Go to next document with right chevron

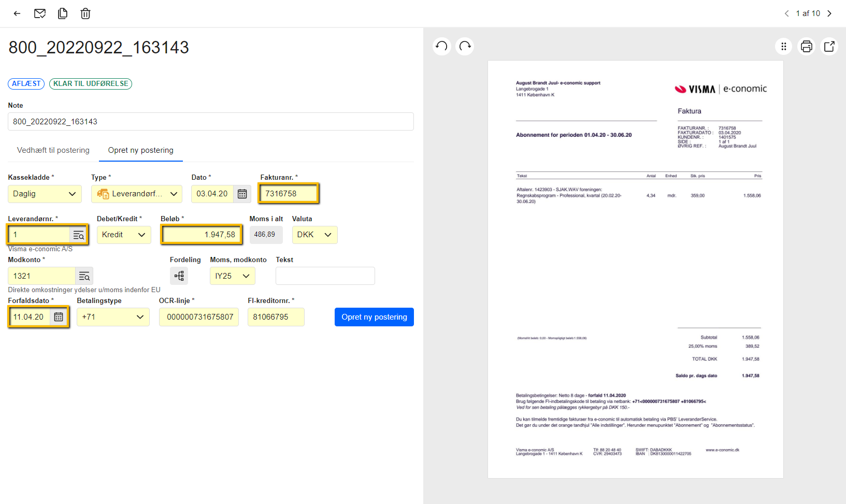[830, 13]
